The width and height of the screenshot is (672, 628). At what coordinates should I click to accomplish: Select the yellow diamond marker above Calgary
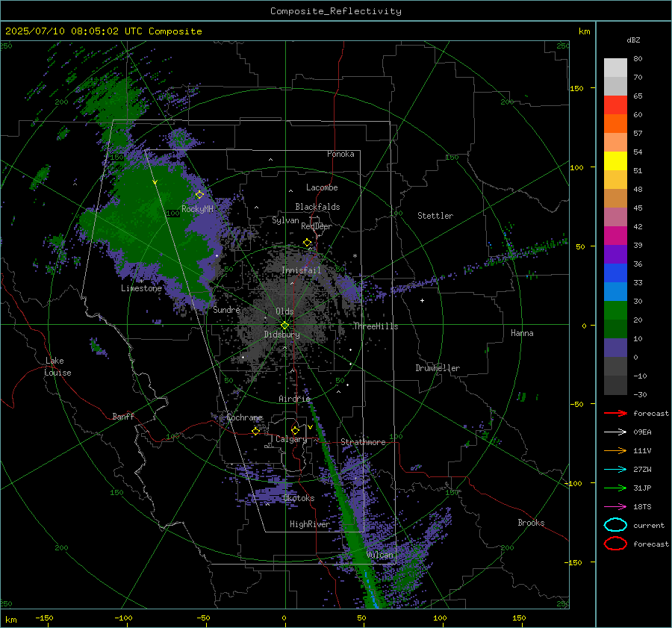[x=295, y=430]
